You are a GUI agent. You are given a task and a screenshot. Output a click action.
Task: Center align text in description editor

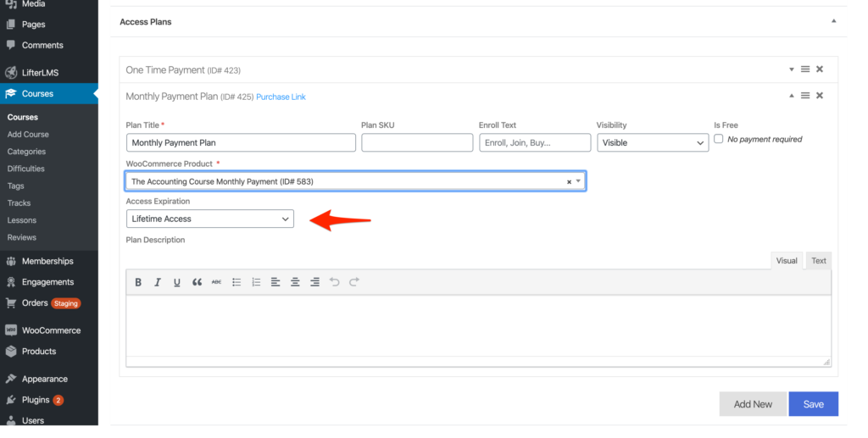click(295, 282)
